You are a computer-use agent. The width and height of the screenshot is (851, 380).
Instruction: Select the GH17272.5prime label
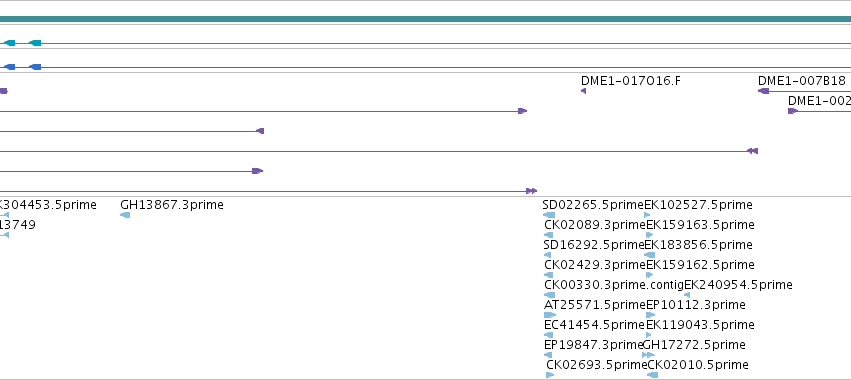coord(694,345)
